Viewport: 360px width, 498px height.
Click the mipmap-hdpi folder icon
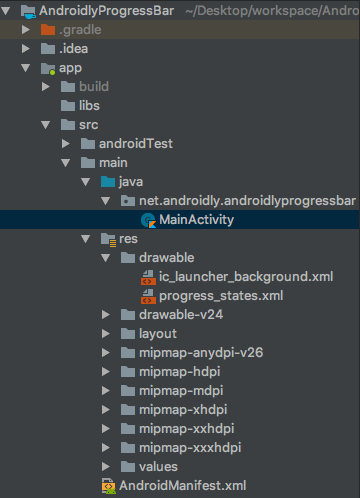[x=128, y=372]
